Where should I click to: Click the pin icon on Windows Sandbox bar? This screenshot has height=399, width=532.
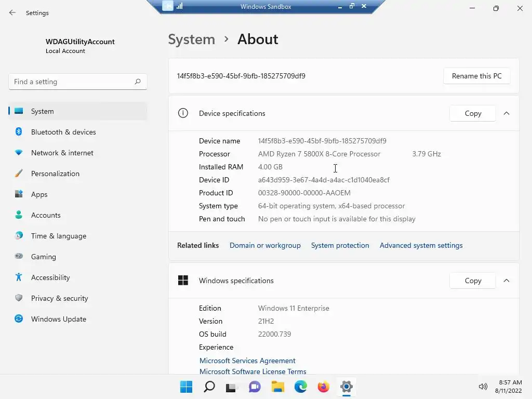point(168,6)
